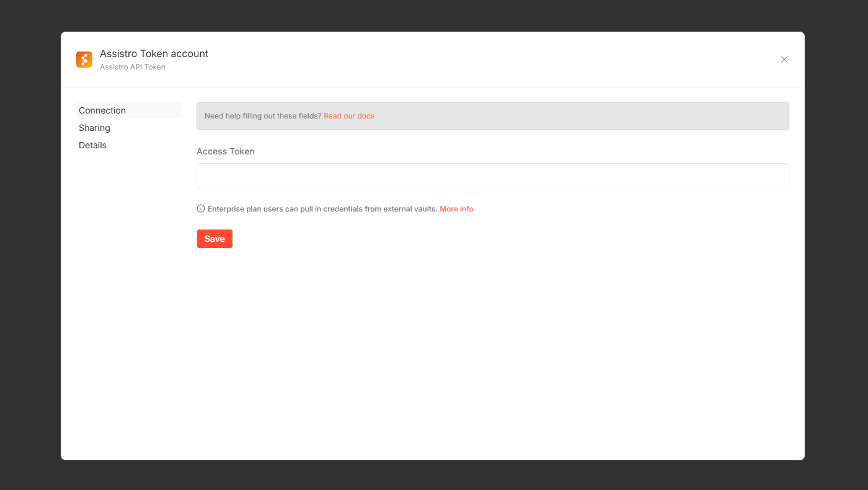Open the Connection tab in sidebar
This screenshot has height=490, width=868.
pos(102,110)
